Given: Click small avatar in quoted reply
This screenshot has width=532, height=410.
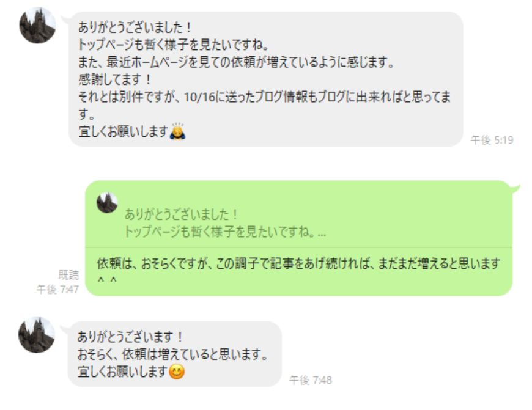Looking at the screenshot, I should pyautogui.click(x=107, y=203).
